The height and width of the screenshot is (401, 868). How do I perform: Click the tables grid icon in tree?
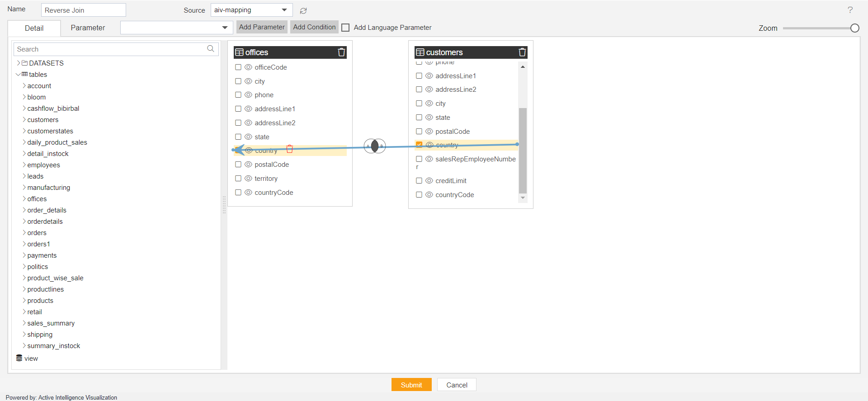(x=24, y=75)
